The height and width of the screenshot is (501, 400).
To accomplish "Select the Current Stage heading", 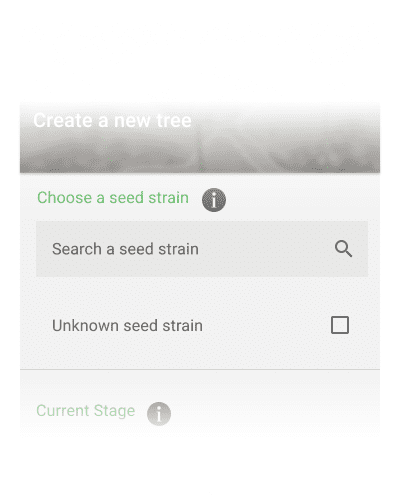I will click(x=86, y=411).
